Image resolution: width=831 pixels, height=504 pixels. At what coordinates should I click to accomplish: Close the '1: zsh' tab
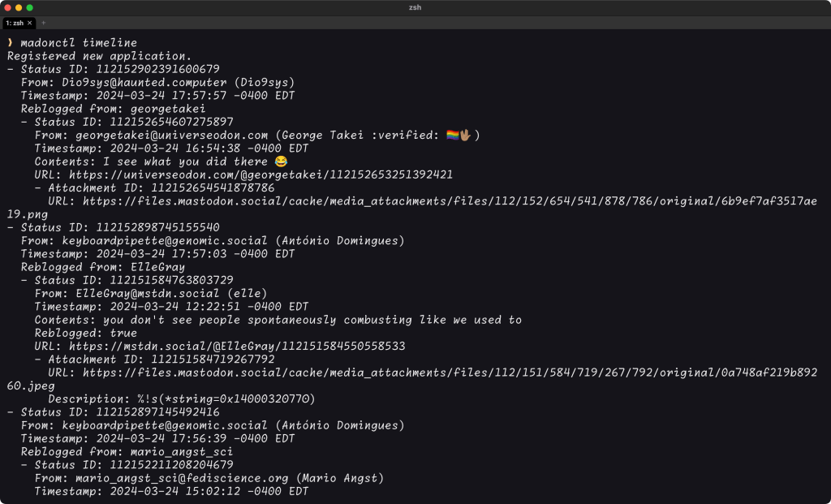point(29,23)
